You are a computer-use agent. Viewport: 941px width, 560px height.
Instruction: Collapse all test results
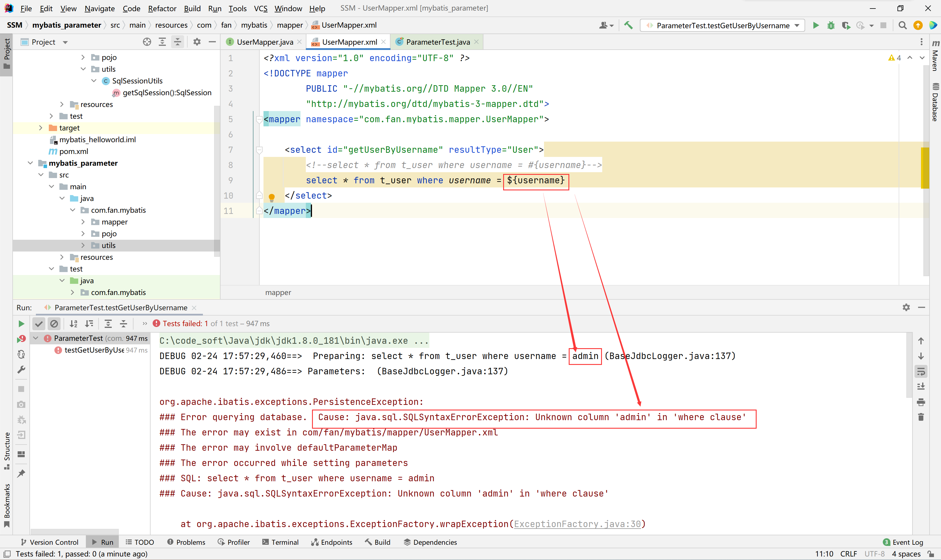point(124,323)
